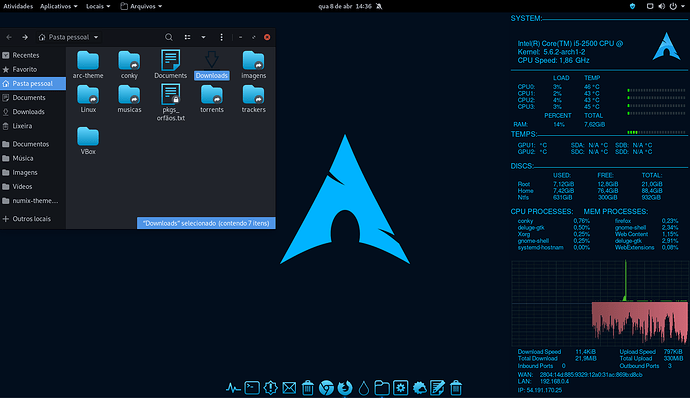Launch the terminal from the dock
This screenshot has height=398, width=690.
pyautogui.click(x=252, y=388)
